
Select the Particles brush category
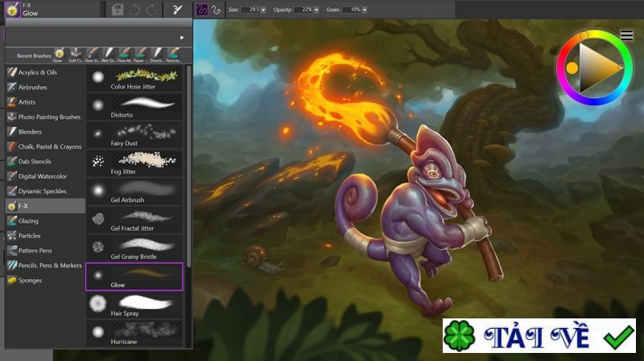click(x=45, y=236)
